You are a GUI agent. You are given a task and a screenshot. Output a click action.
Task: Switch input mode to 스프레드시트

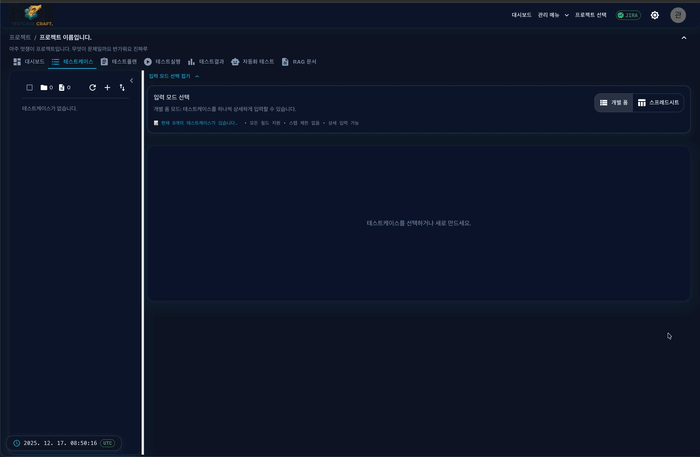660,102
